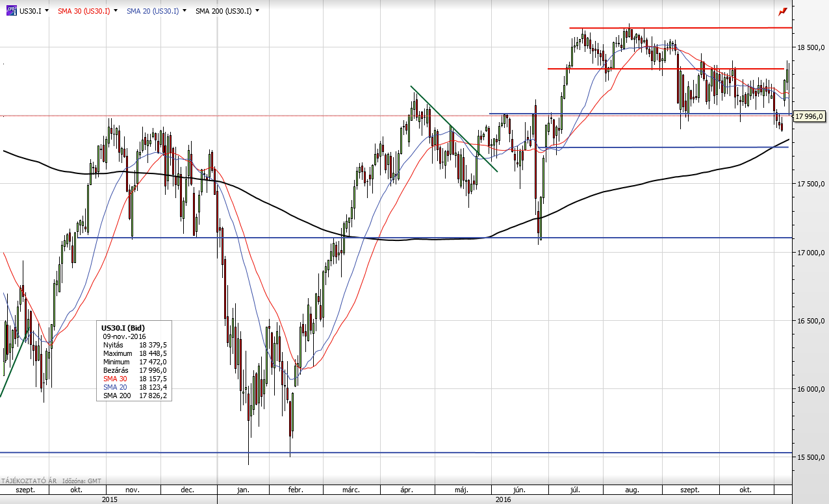Click the 18 500,0 price axis label
Viewport: 829px width, 504px height.
pos(810,47)
